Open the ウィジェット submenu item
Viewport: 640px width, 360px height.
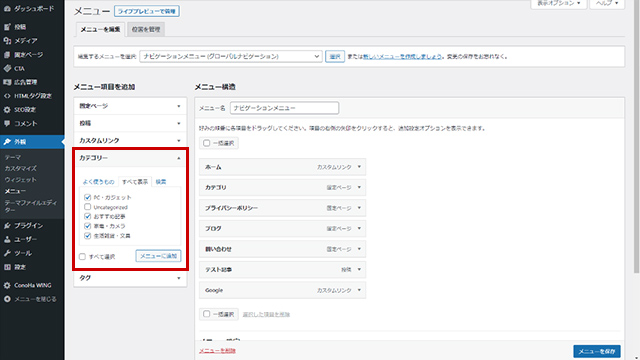(x=20, y=180)
